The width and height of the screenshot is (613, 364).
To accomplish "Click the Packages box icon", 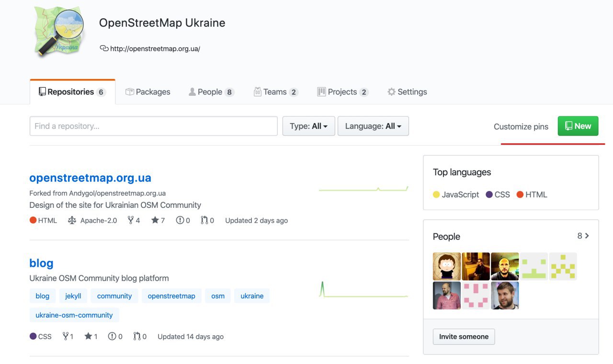I will coord(129,92).
